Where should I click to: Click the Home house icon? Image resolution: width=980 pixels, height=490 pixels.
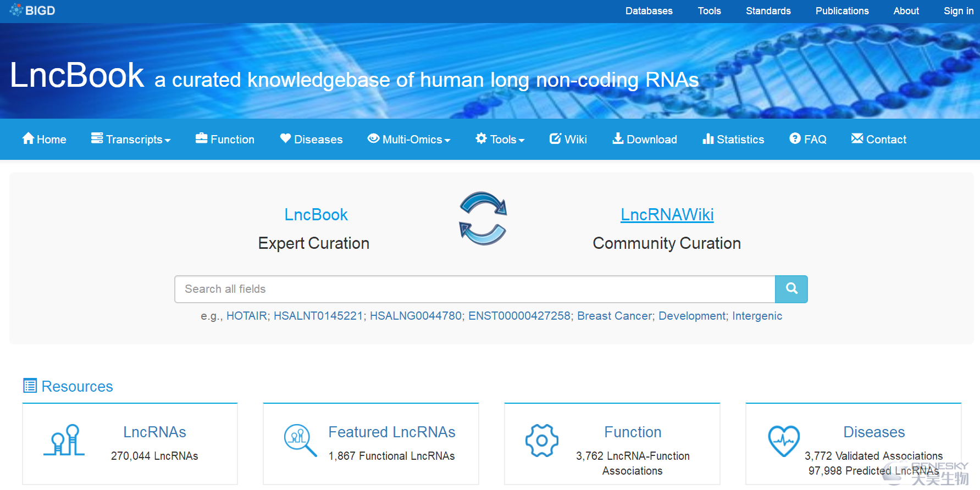coord(28,138)
